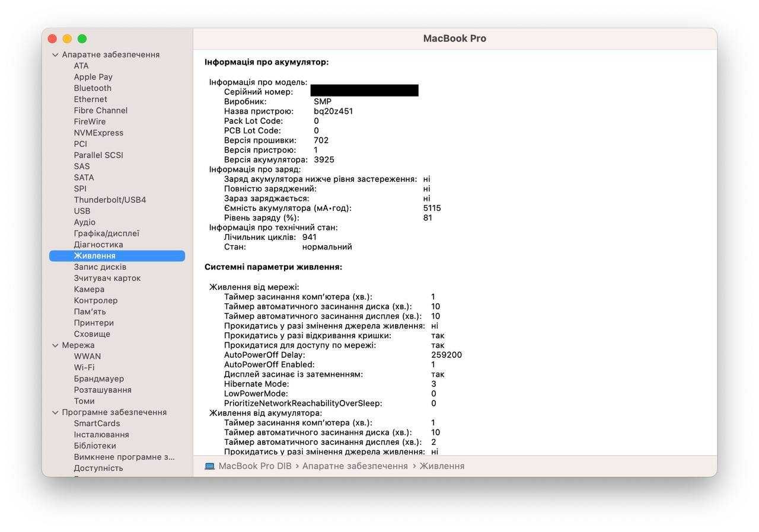This screenshot has height=532, width=759.
Task: Select Вимкнене програмне з… entry
Action: point(125,457)
